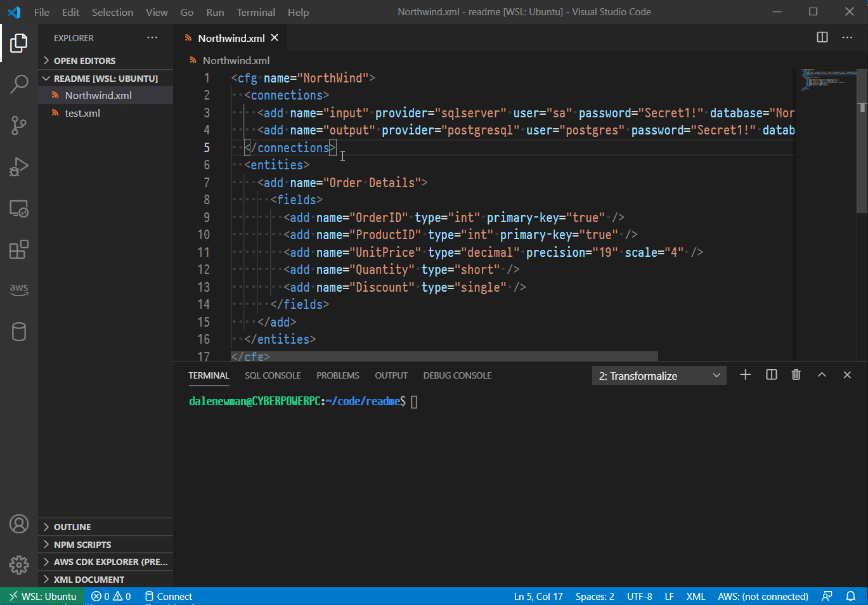Open the View menu

click(157, 12)
